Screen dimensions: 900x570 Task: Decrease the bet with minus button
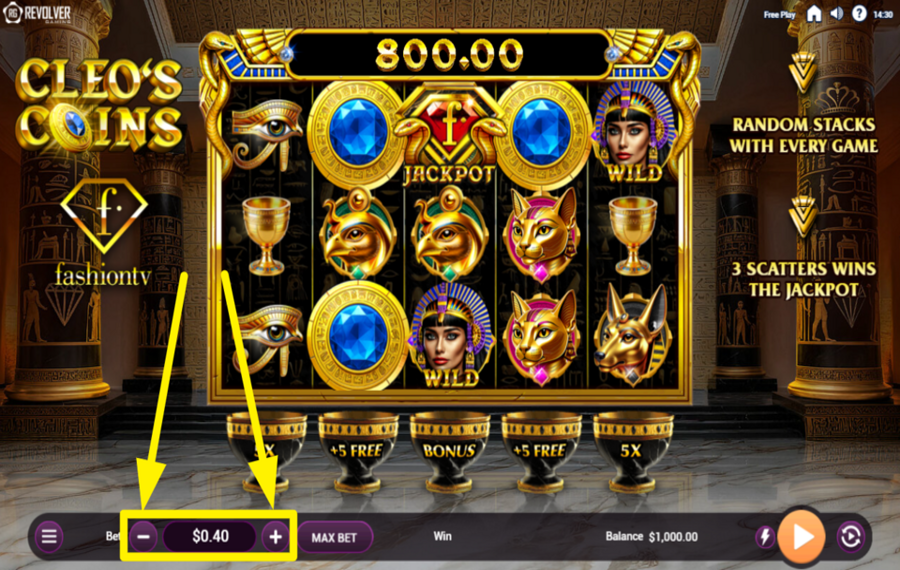click(x=143, y=537)
